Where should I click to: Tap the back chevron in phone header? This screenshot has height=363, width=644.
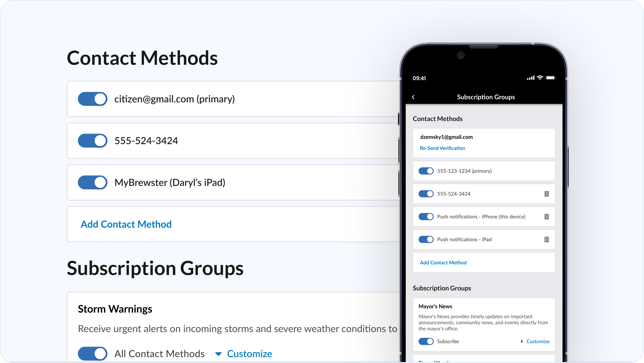tap(413, 97)
